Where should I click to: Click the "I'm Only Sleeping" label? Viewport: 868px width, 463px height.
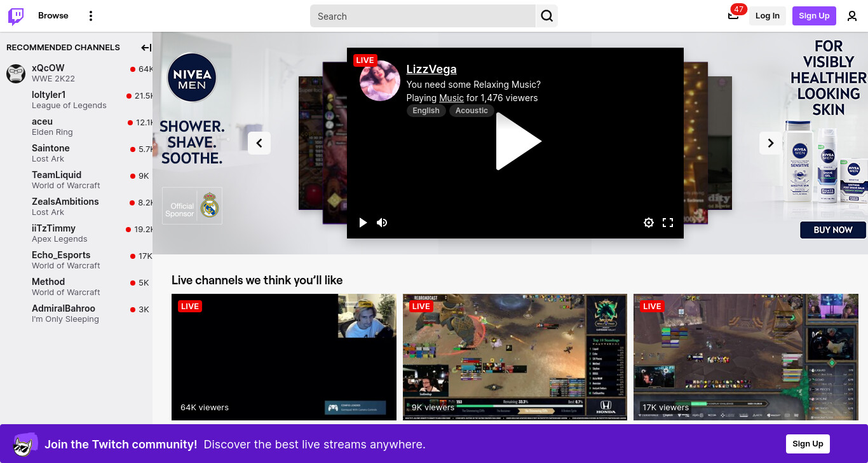pos(65,319)
